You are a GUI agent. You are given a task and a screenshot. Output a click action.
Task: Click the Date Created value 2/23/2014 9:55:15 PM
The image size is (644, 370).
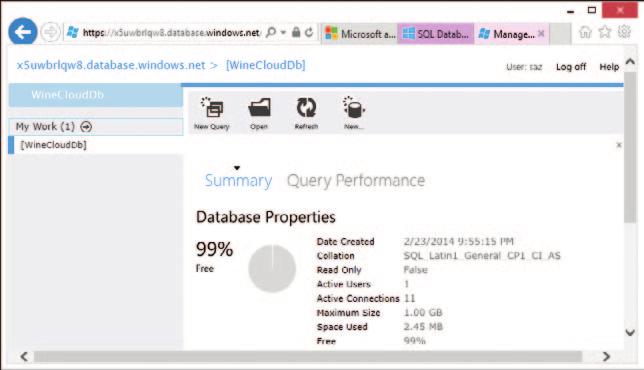458,241
